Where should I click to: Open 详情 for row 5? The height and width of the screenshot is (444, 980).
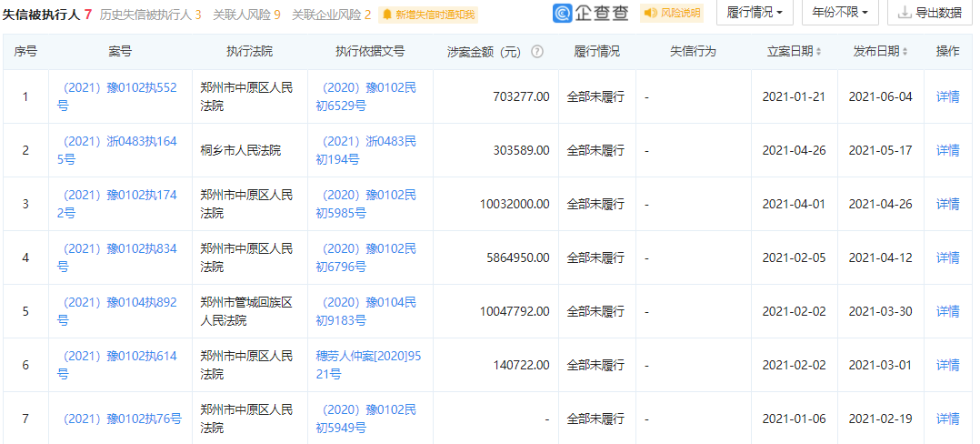(947, 311)
